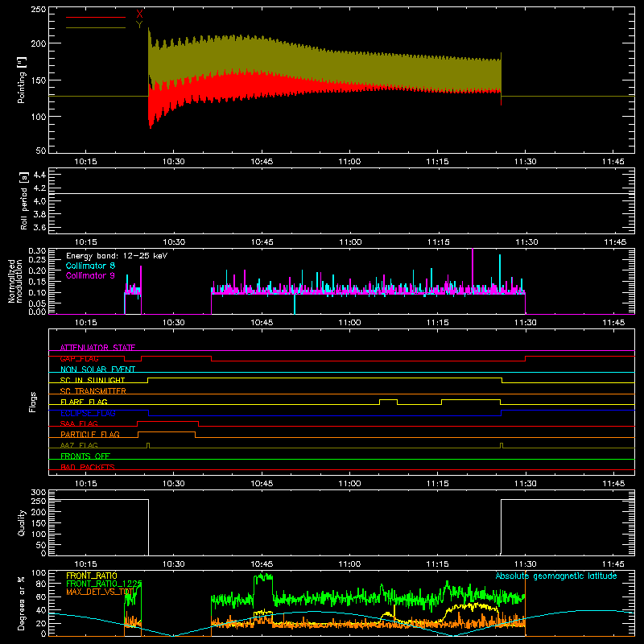Image resolution: width=644 pixels, height=644 pixels.
Task: Click the AAZ_FLAG blip near 10:26
Action: point(148,445)
